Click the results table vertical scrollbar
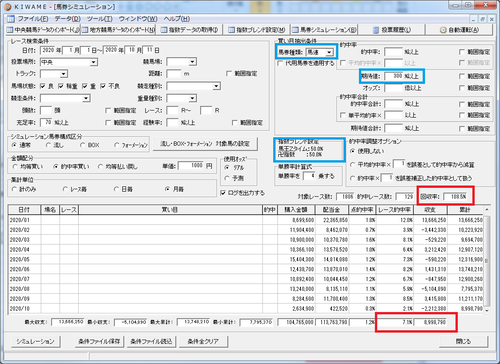The image size is (500, 364). coord(487,260)
